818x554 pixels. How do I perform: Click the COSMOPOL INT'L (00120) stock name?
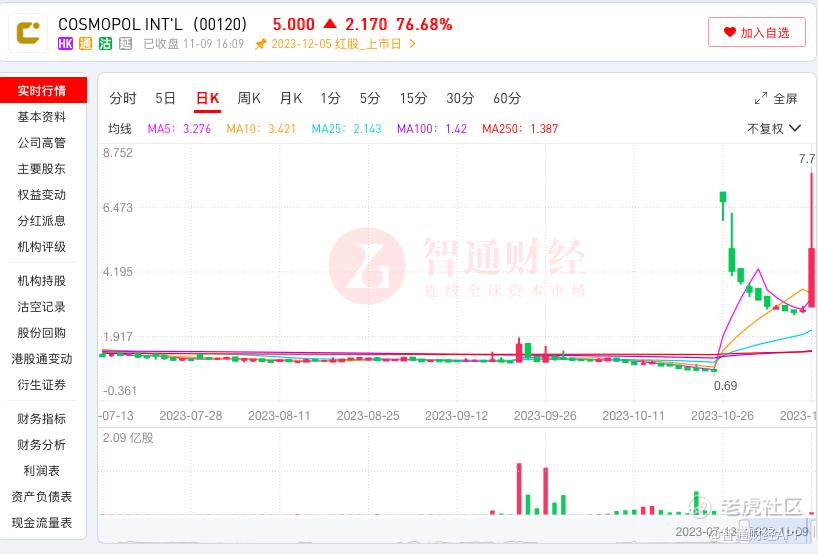click(152, 24)
